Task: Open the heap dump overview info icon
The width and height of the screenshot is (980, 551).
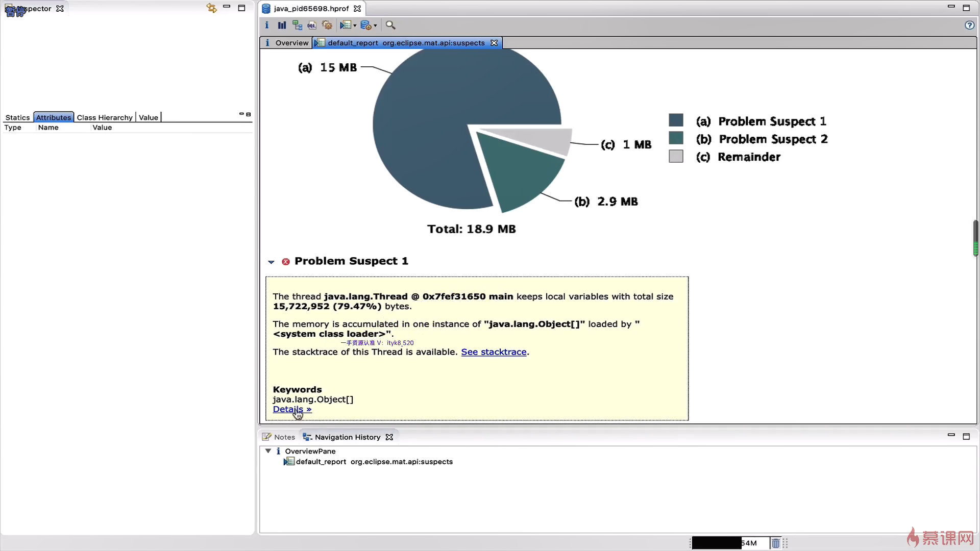Action: [x=266, y=25]
